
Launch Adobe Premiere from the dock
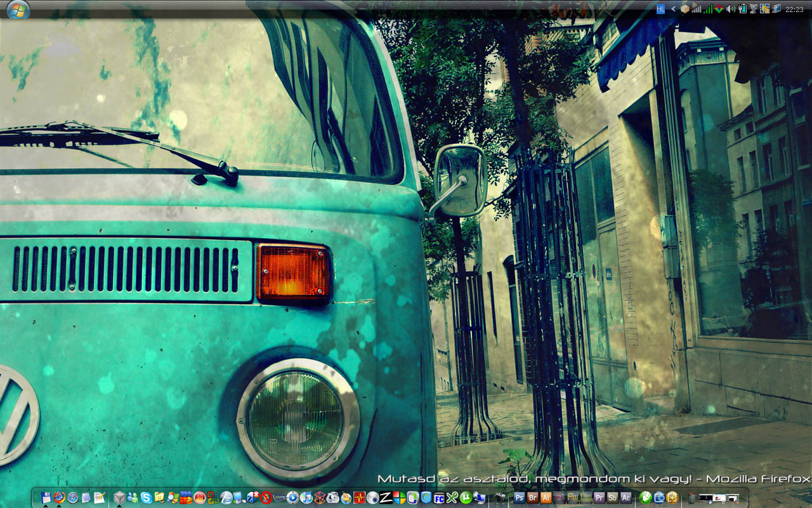click(599, 497)
